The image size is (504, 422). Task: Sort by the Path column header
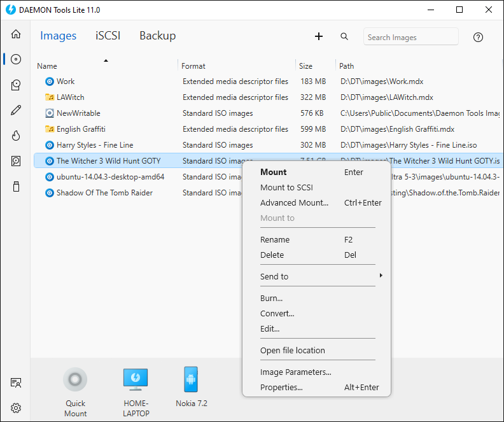click(x=346, y=66)
